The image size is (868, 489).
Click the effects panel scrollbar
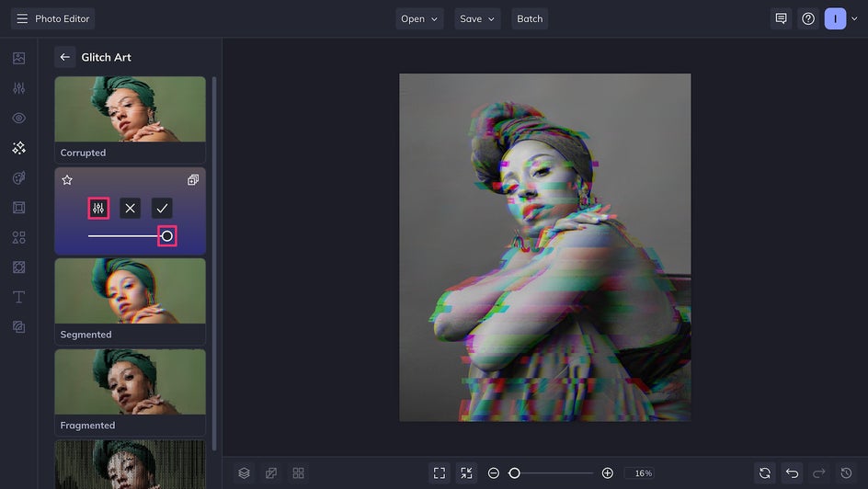pos(214,264)
